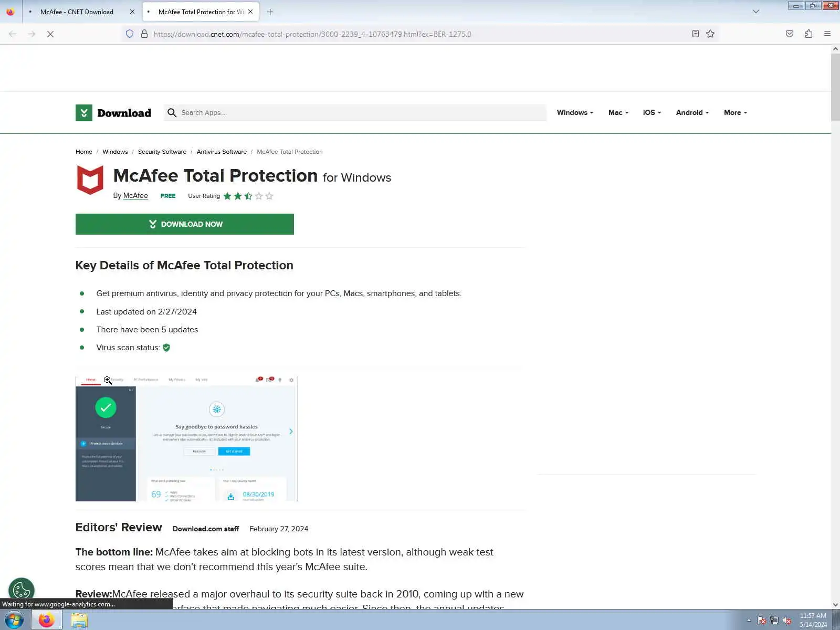Click the green virus scan status shield

166,348
